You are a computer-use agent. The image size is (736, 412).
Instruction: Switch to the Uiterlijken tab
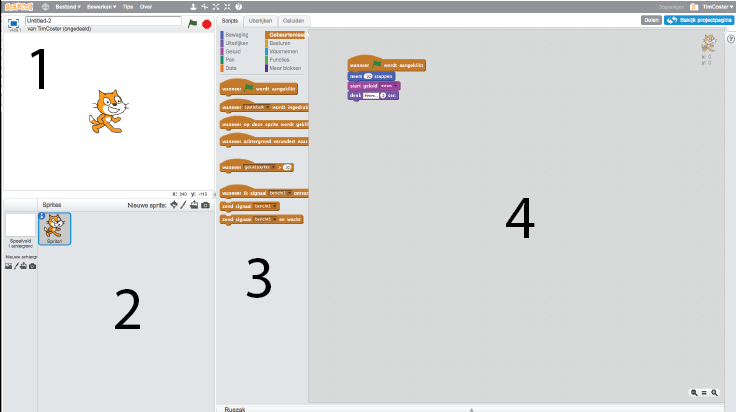coord(260,20)
